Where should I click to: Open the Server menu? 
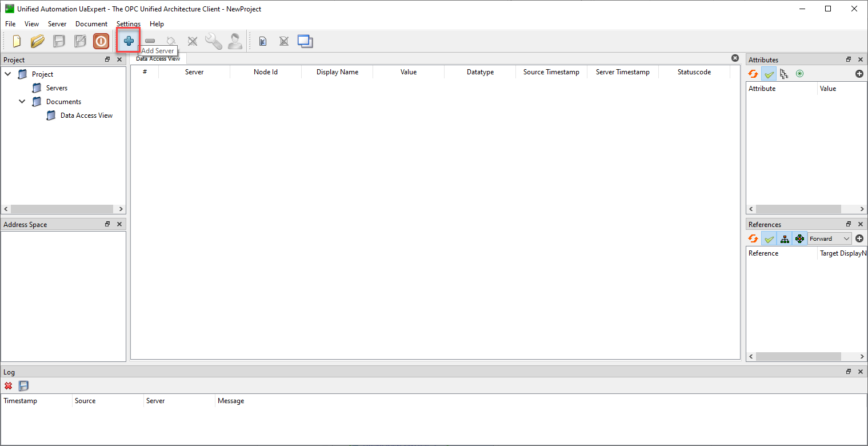coord(57,24)
